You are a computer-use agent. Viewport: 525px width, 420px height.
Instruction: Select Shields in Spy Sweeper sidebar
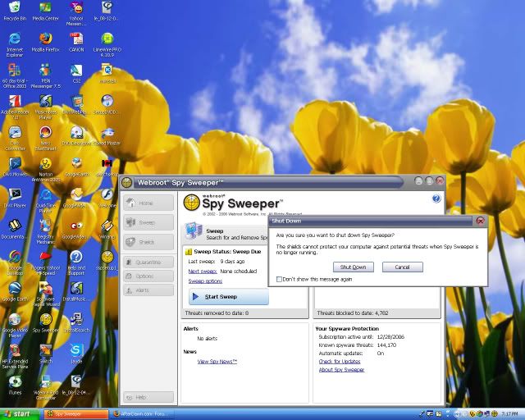(x=148, y=242)
